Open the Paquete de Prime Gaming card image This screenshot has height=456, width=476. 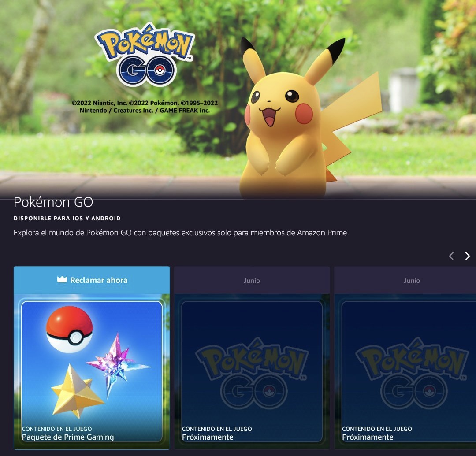tap(92, 371)
